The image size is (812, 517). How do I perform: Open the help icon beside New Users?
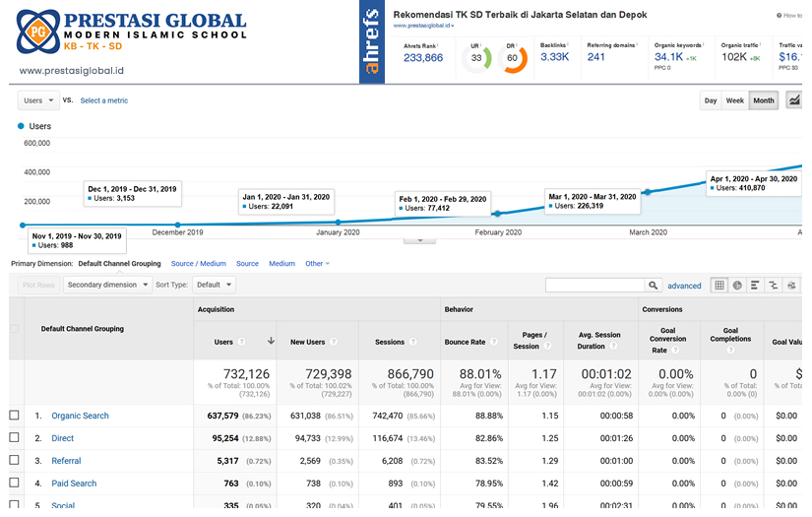[334, 342]
